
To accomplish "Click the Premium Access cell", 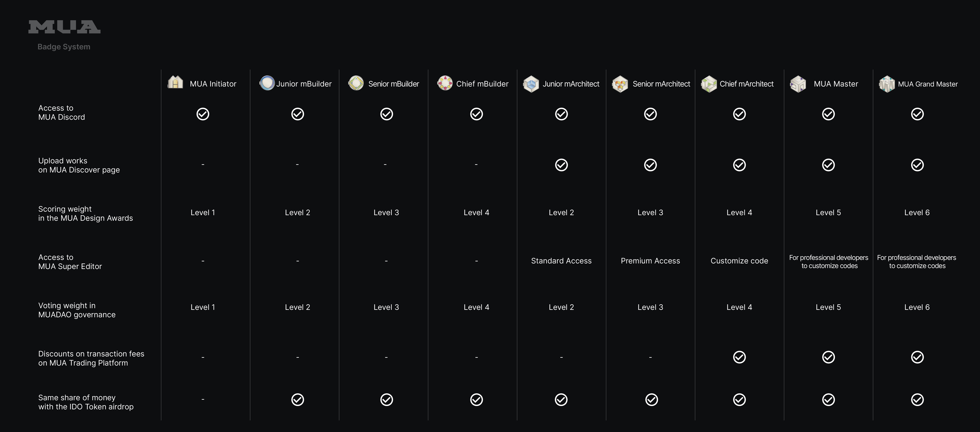I will [x=650, y=261].
